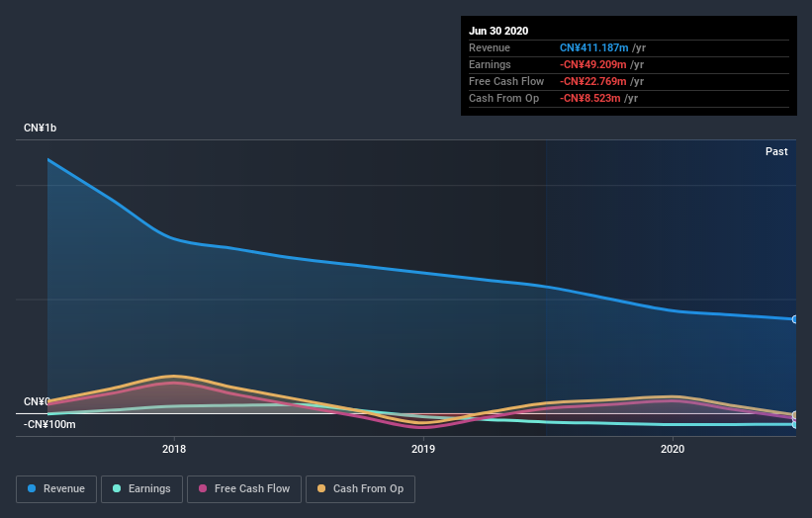The width and height of the screenshot is (812, 518).
Task: Select the 2020 x-axis label
Action: [x=673, y=449]
